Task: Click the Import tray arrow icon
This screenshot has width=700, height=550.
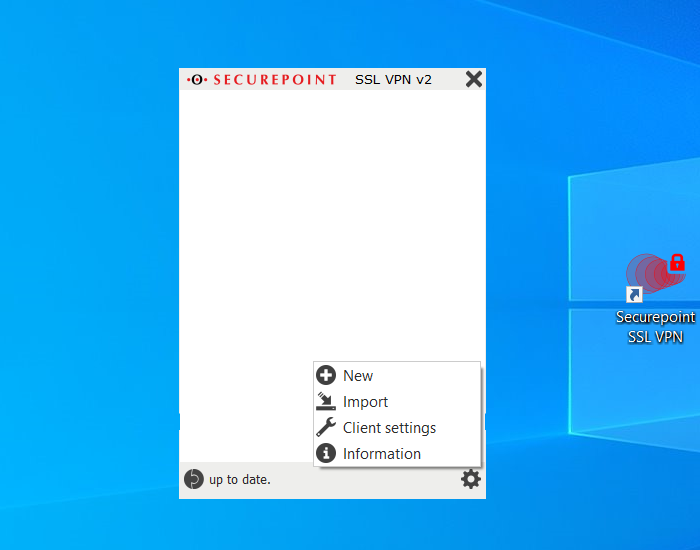Action: (326, 402)
